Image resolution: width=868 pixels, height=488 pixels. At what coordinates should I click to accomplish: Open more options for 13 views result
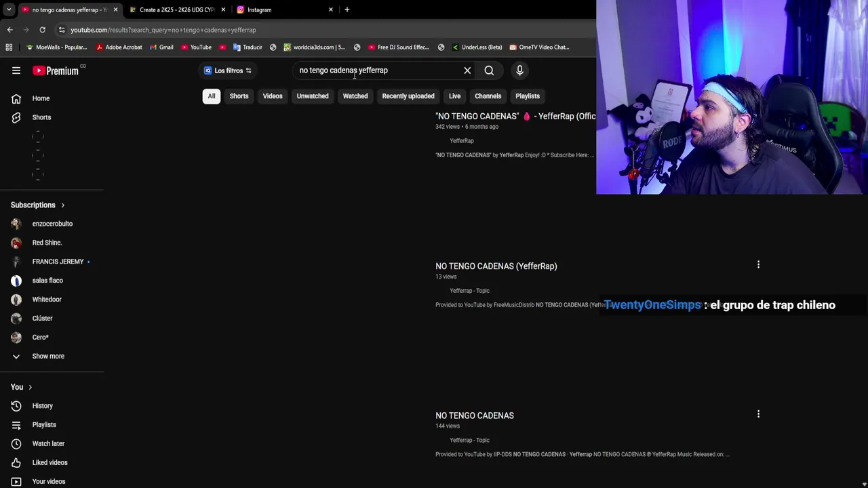pos(758,264)
